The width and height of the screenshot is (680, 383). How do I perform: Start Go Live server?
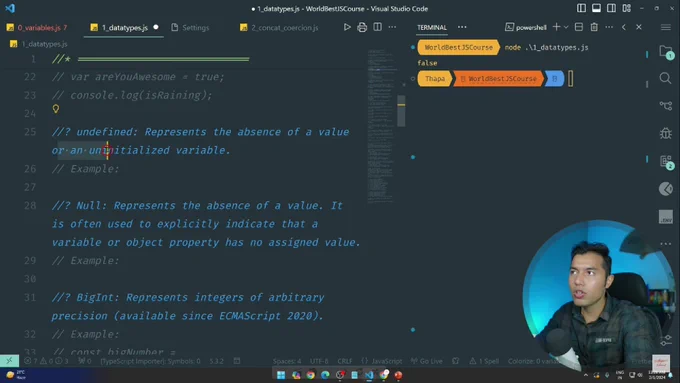tap(427, 361)
